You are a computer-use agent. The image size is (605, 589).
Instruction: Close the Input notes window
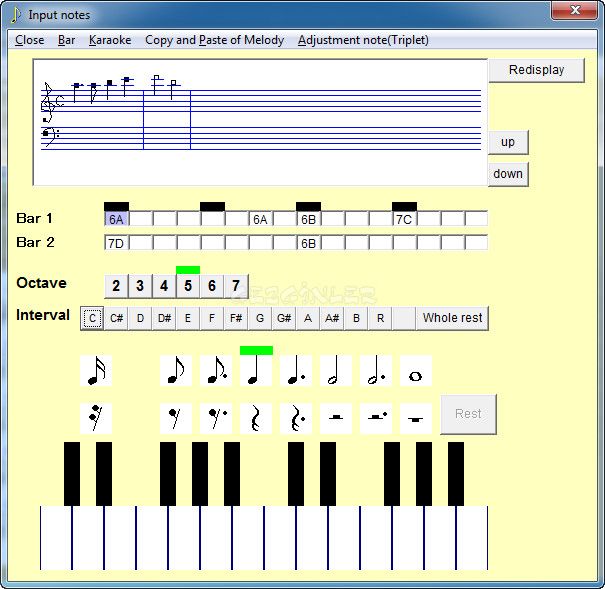(575, 10)
